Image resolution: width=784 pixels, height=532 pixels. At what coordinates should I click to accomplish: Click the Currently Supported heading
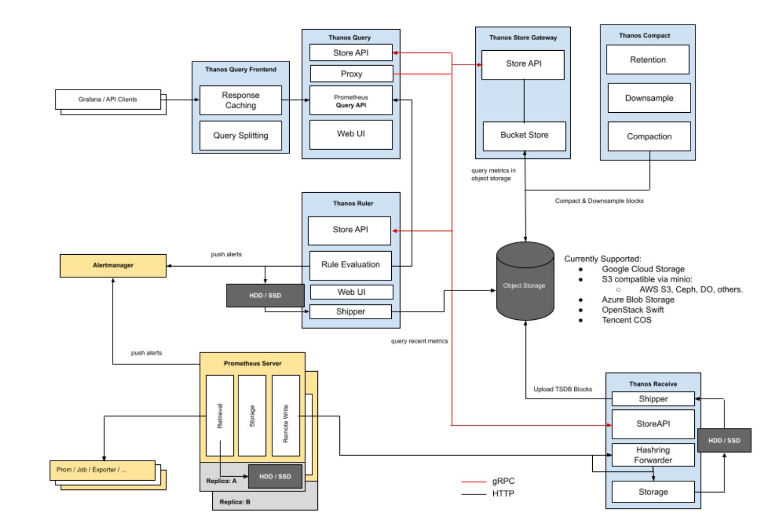(602, 259)
